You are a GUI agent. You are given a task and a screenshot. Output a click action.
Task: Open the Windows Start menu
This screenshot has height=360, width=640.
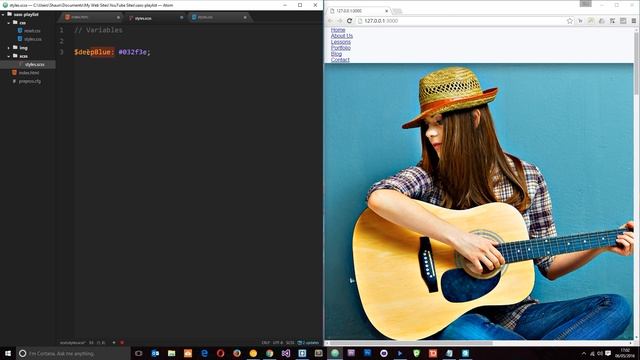pyautogui.click(x=8, y=353)
